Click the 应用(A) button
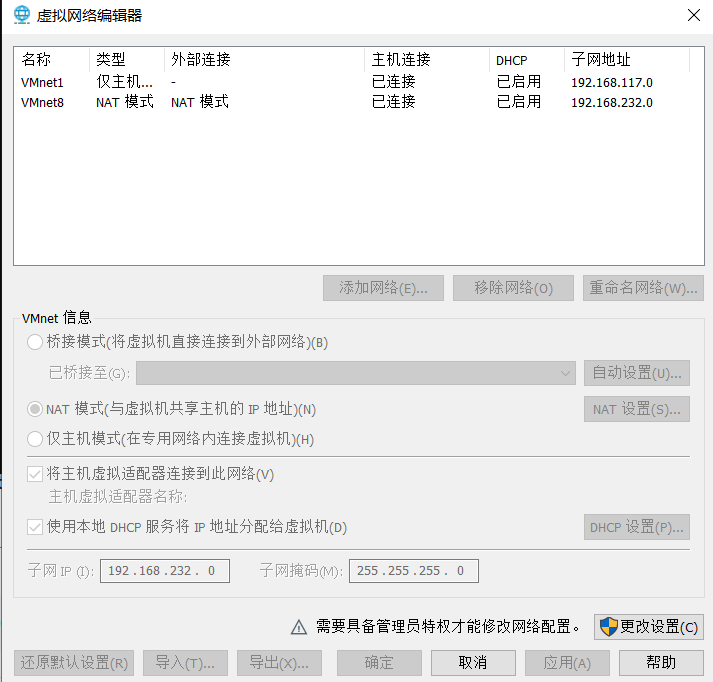The height and width of the screenshot is (682, 713). click(x=567, y=663)
